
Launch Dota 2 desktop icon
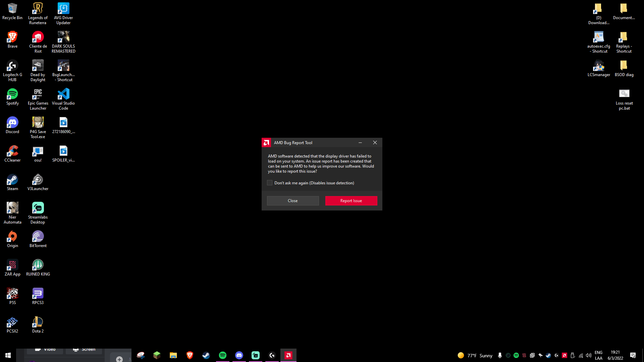click(38, 324)
